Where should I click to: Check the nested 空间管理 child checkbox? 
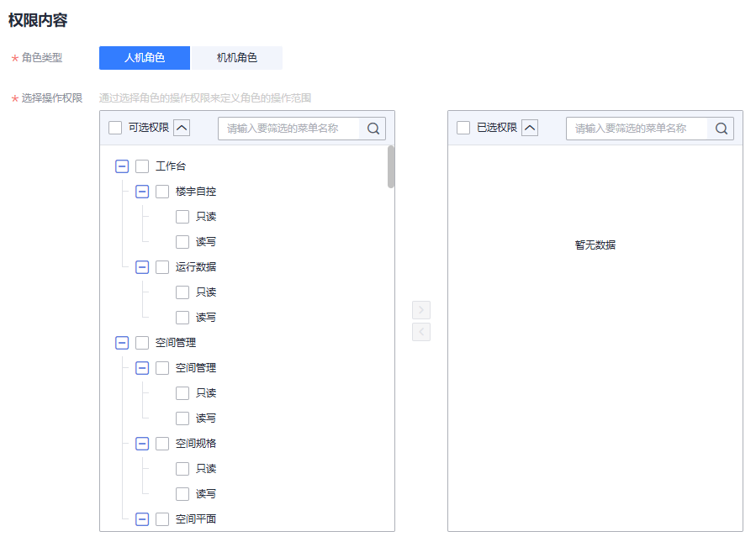coord(162,368)
